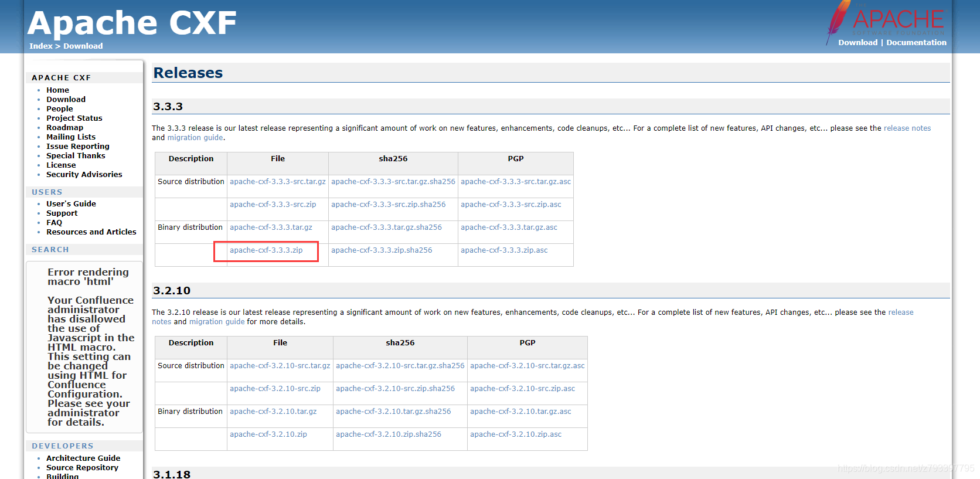
Task: Open the Source Repository link
Action: (x=82, y=468)
